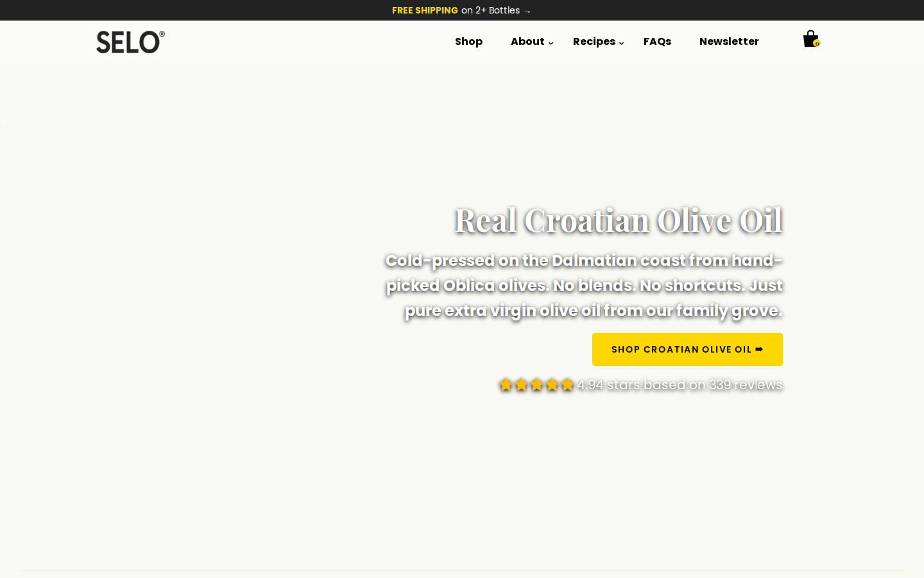
Task: Click the five-star rating icons
Action: (536, 385)
